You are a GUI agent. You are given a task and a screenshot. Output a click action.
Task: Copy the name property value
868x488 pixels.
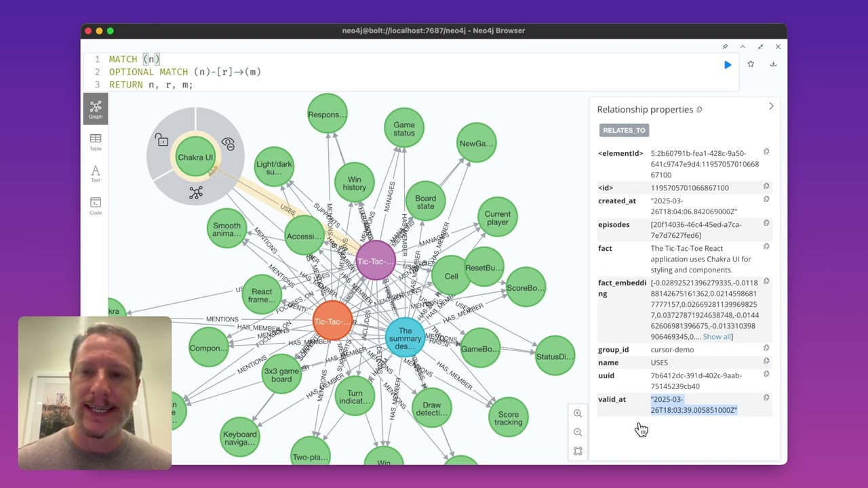pos(766,361)
